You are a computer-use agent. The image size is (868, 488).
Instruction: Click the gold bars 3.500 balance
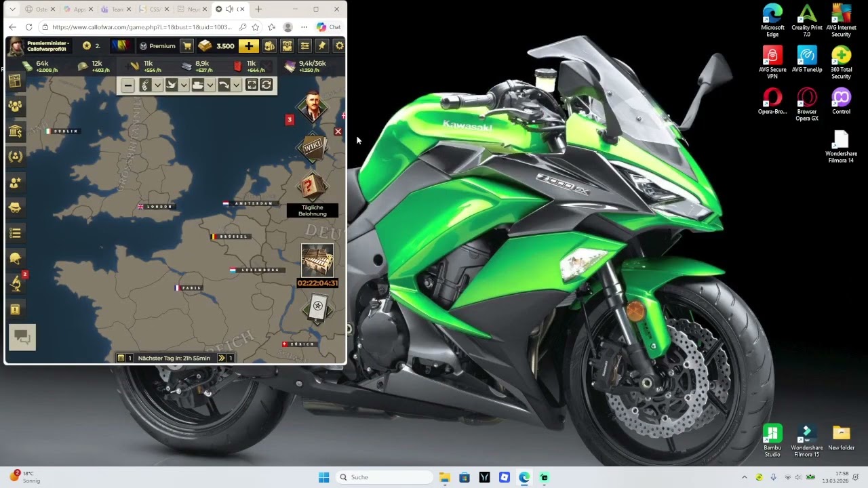(x=216, y=46)
